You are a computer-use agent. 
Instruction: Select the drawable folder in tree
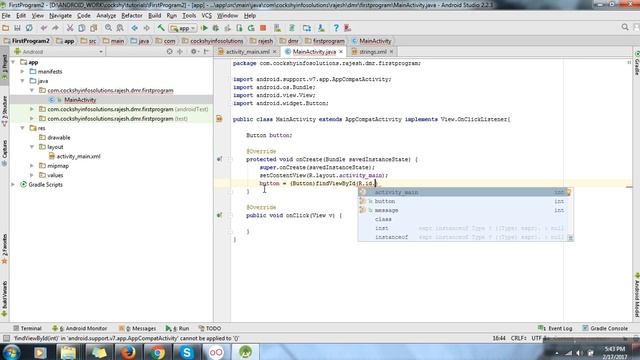[59, 138]
